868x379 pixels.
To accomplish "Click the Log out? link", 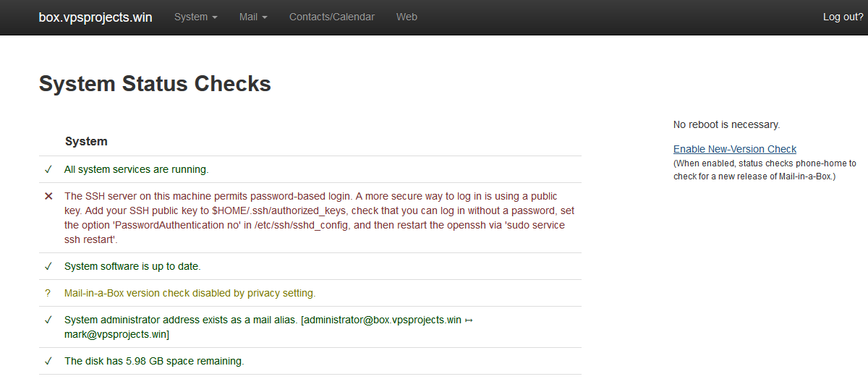I will click(843, 17).
